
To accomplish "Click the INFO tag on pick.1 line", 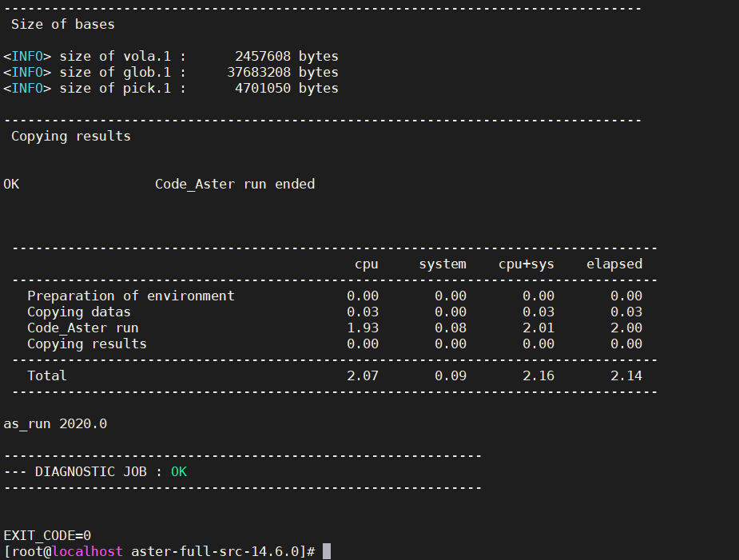I will click(27, 88).
